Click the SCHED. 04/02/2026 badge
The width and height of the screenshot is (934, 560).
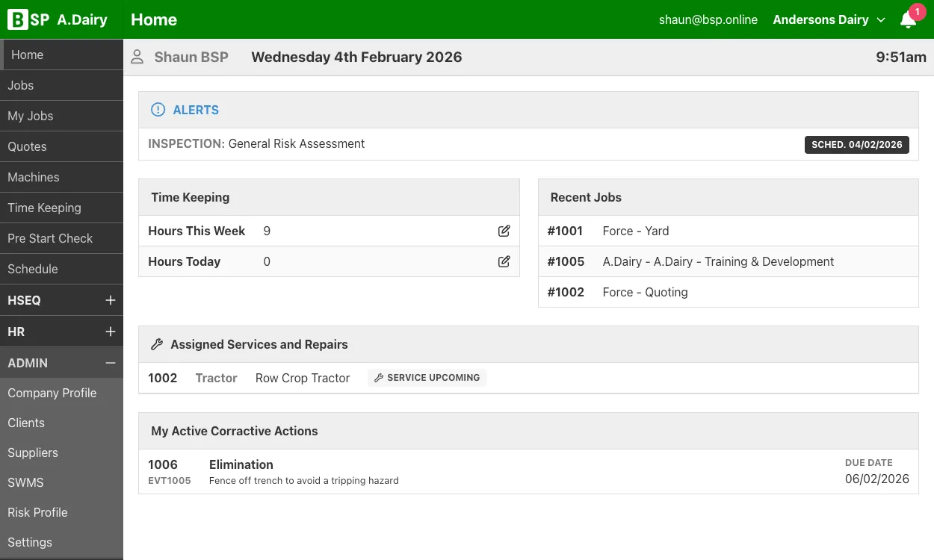[856, 145]
